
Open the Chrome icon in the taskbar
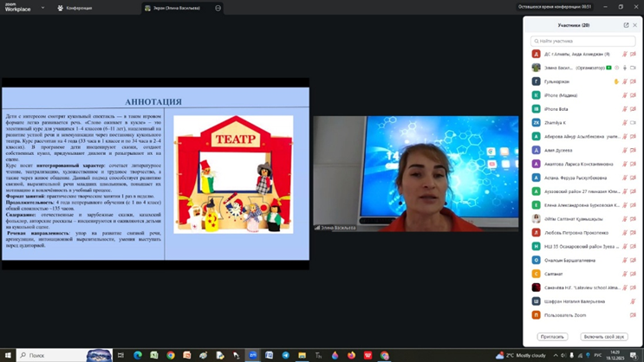pyautogui.click(x=171, y=355)
